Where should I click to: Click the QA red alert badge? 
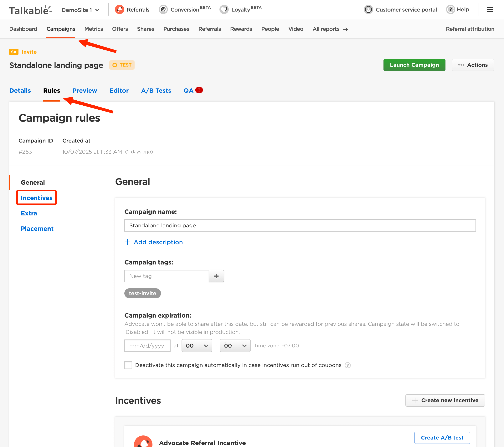pyautogui.click(x=199, y=90)
